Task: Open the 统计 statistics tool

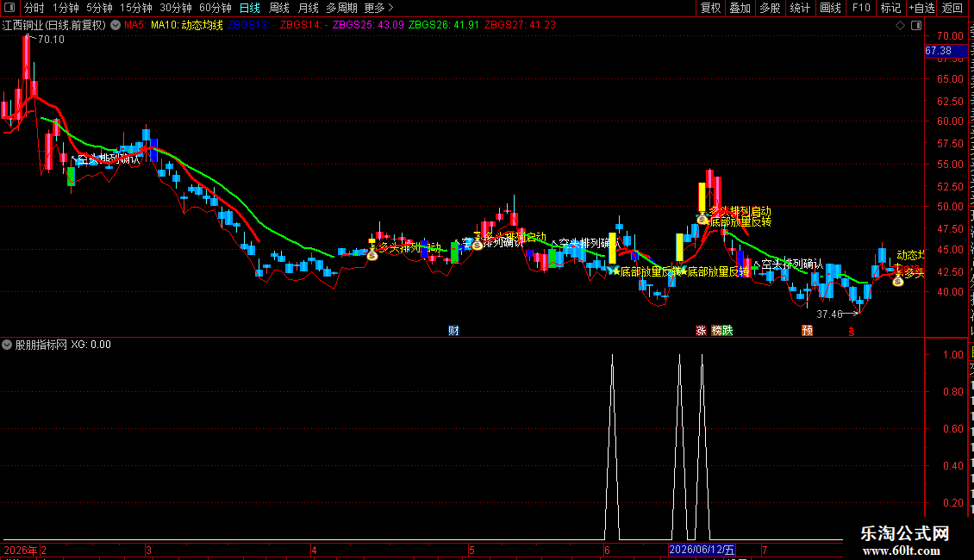Action: pyautogui.click(x=800, y=8)
